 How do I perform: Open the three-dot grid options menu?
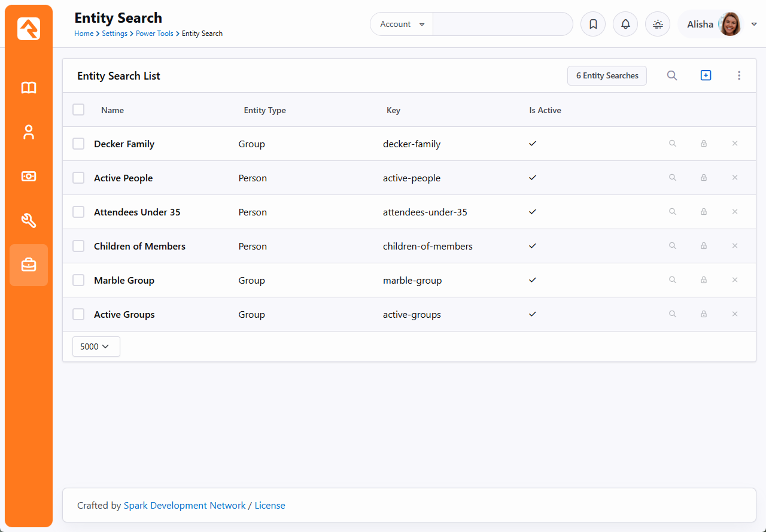point(739,75)
